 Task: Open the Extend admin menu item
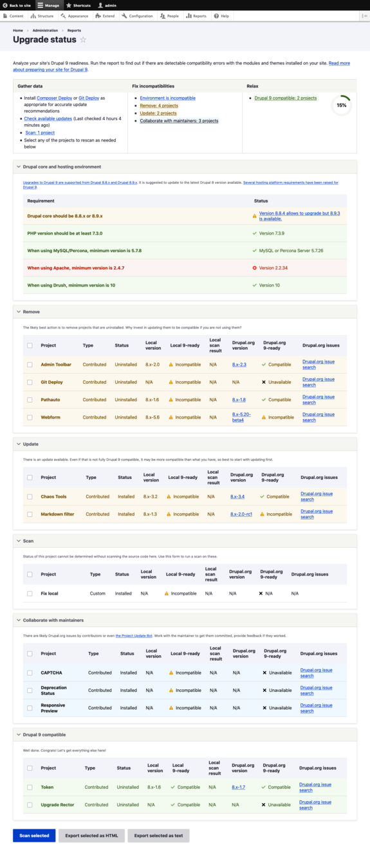[x=105, y=15]
